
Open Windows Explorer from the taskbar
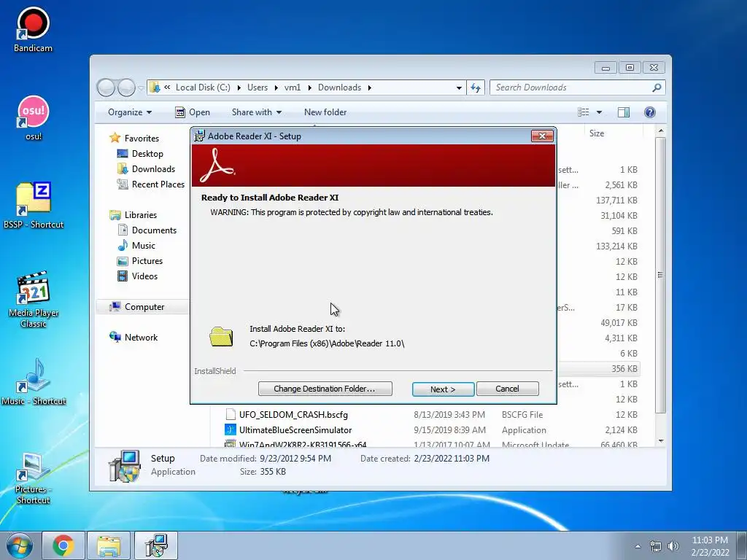coord(109,545)
